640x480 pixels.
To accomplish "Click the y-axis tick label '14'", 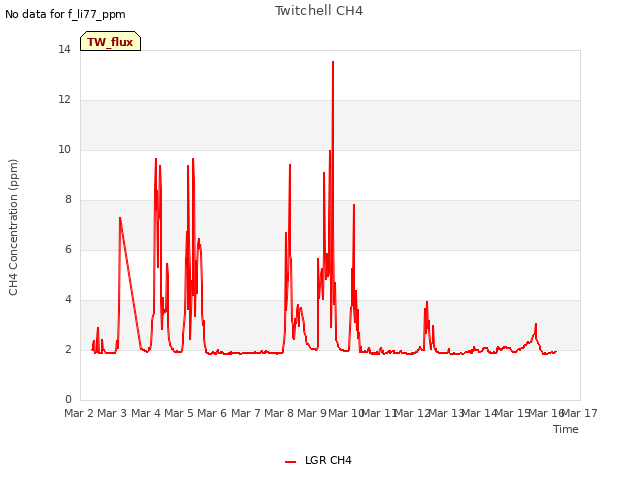I will 64,49.
